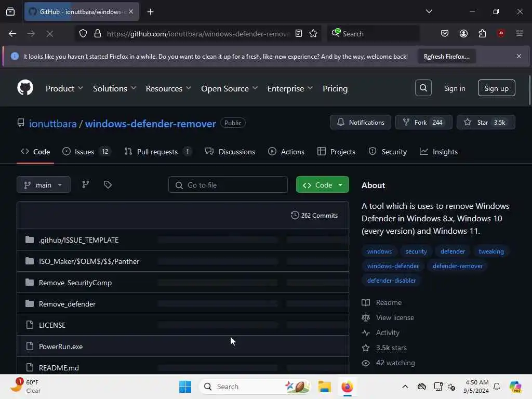Viewport: 532px width, 399px height.
Task: Open Firefox hamburger application menu
Action: tap(519, 33)
